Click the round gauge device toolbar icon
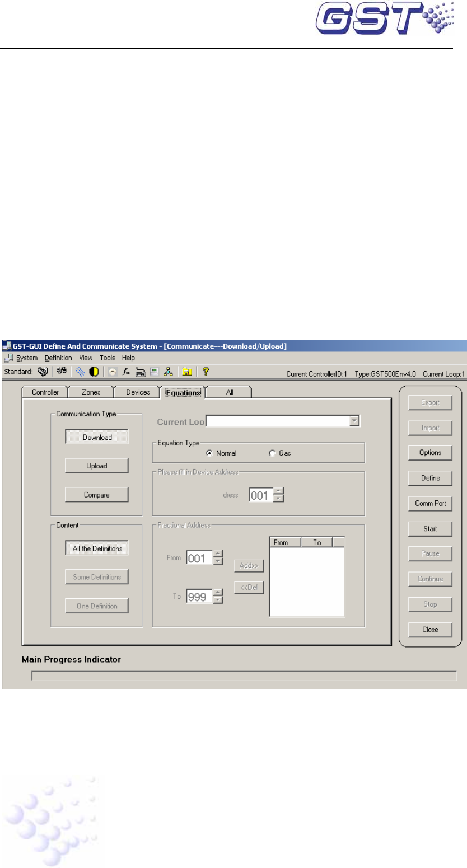 [x=112, y=371]
